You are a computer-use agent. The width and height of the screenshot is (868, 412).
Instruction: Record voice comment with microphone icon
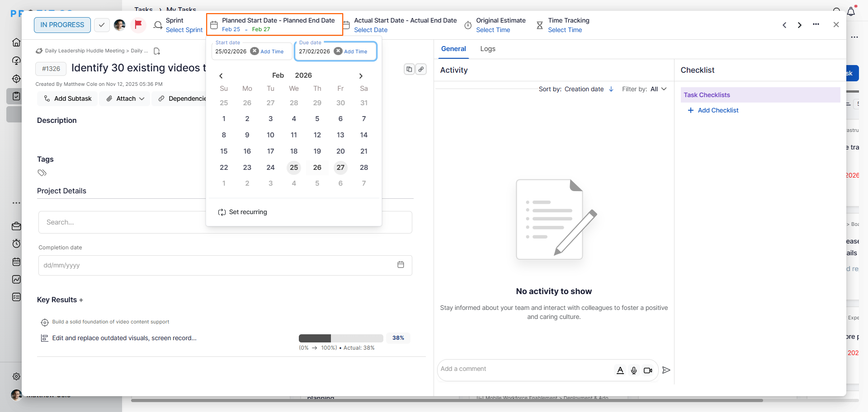(x=634, y=370)
